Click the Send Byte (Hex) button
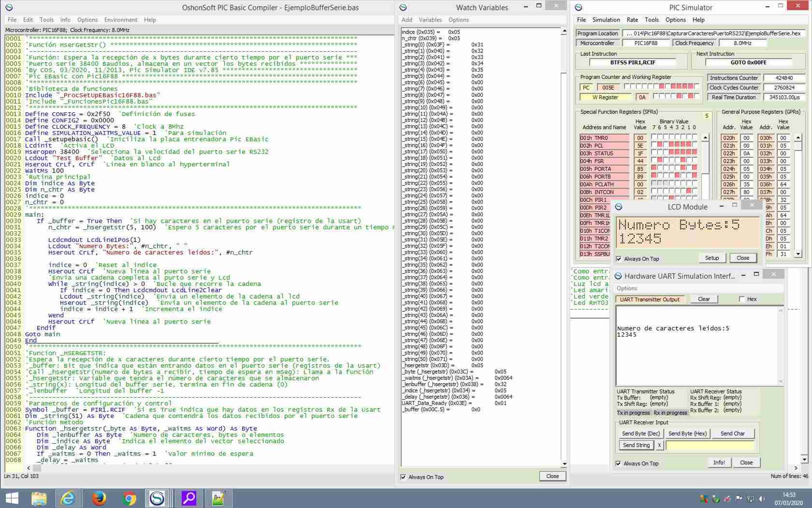This screenshot has width=812, height=508. pyautogui.click(x=687, y=433)
